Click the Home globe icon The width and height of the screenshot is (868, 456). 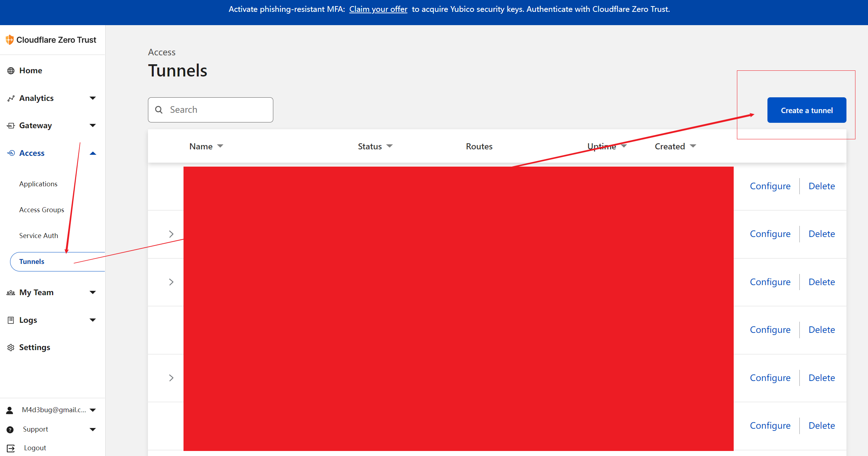coord(11,71)
